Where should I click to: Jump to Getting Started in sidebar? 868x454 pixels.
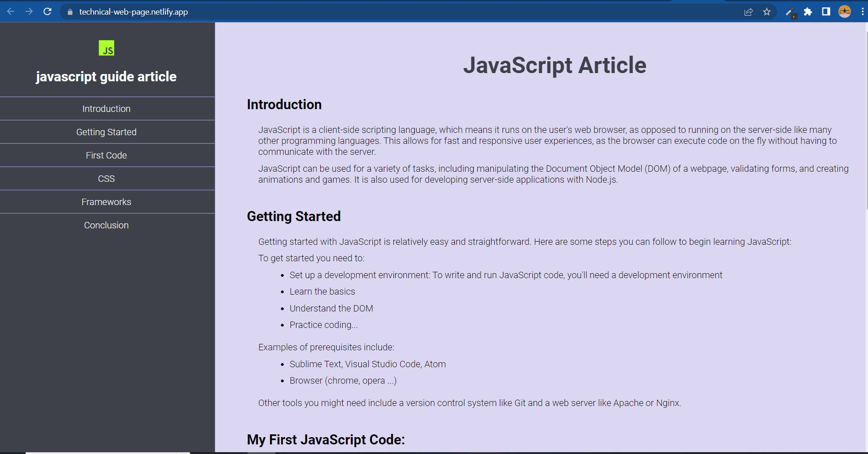click(x=106, y=132)
